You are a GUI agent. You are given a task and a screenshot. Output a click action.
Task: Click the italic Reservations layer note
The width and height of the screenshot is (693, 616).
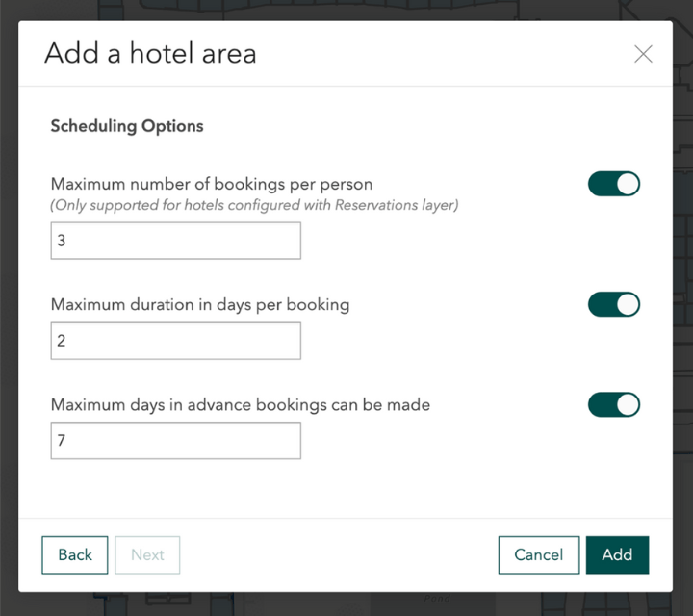(x=254, y=205)
